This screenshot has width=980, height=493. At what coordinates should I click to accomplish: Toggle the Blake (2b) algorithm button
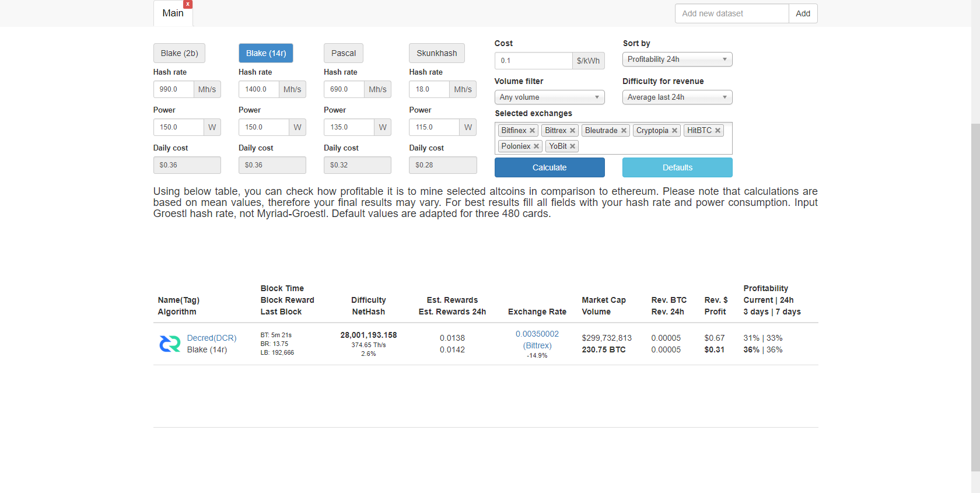pos(179,53)
